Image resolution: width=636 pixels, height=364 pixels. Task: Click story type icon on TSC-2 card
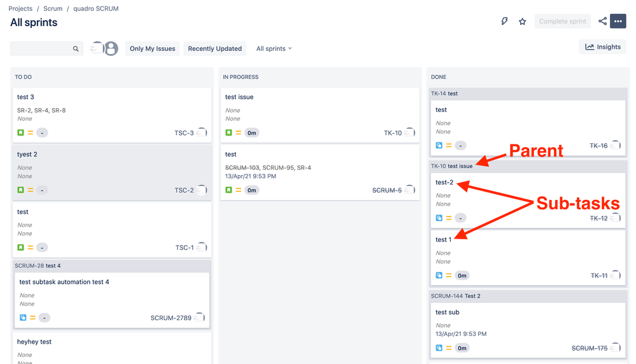[x=20, y=190]
